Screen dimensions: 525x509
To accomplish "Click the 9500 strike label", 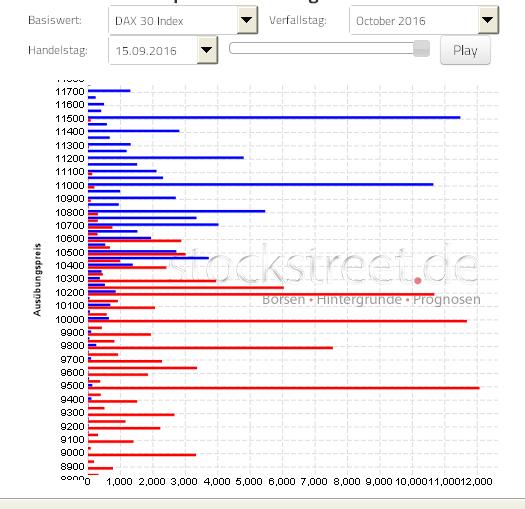I will pos(72,385).
